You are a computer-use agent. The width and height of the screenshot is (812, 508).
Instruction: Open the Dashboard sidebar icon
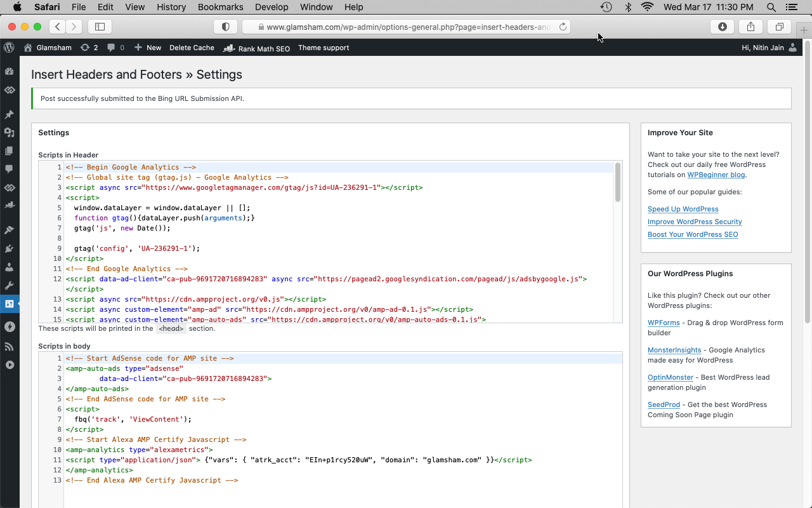9,72
